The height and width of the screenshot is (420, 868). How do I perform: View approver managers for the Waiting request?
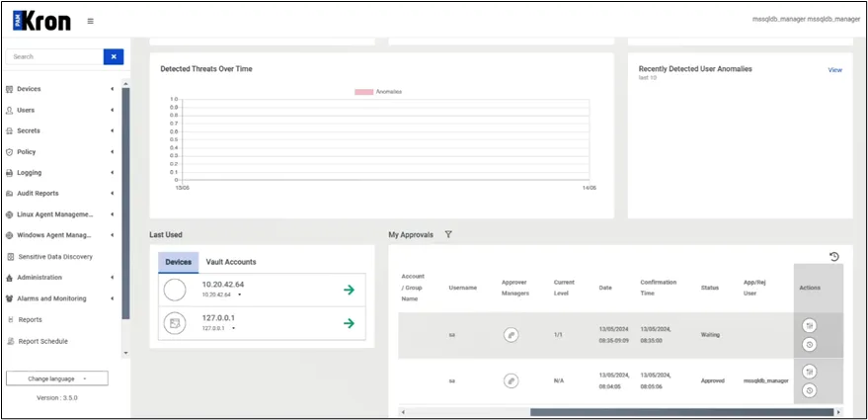click(511, 335)
